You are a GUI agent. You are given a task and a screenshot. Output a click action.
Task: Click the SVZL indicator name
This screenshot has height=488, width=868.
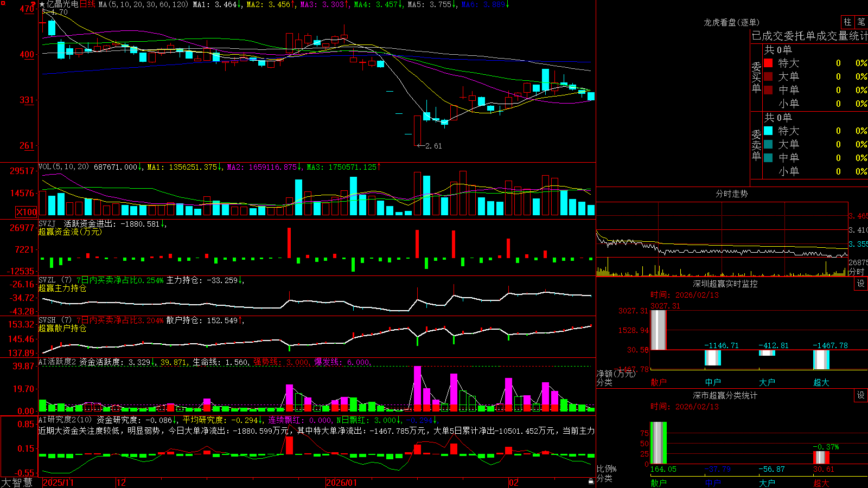coord(47,280)
